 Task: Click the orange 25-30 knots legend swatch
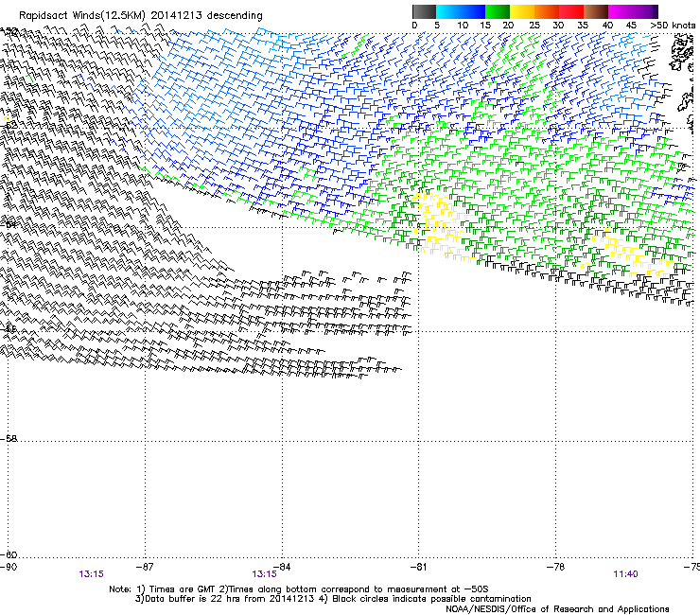(547, 11)
